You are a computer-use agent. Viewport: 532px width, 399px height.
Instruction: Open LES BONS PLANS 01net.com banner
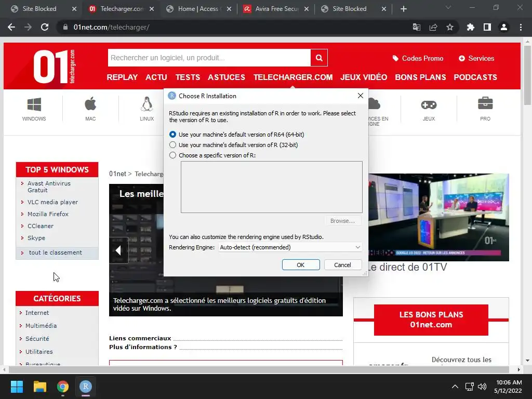[x=431, y=320]
